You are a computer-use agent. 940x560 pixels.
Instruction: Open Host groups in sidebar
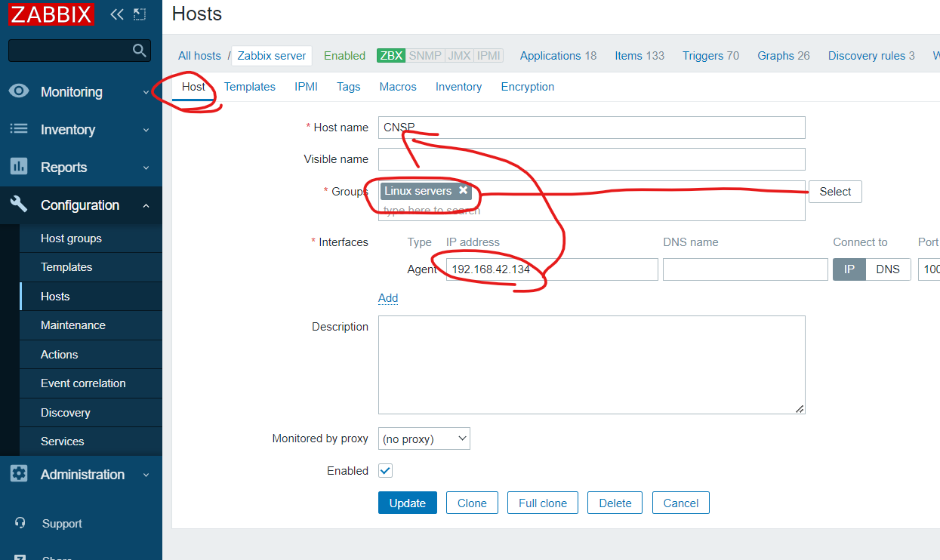coord(91,238)
